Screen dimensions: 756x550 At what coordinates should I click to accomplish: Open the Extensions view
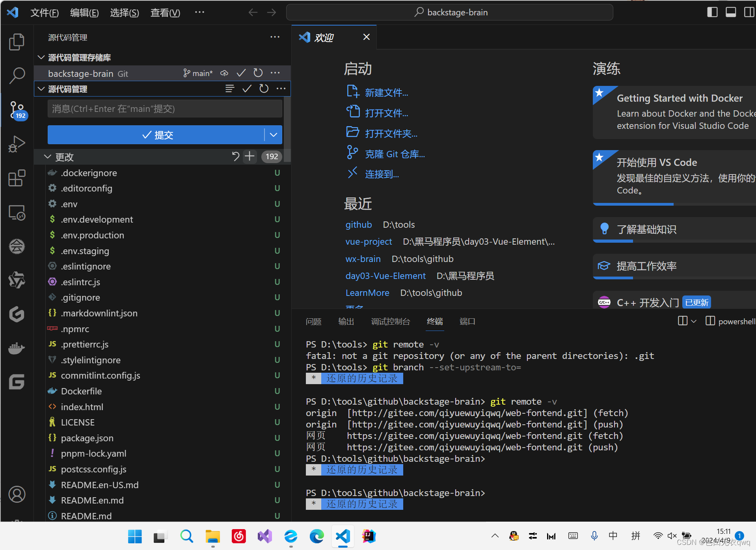17,178
